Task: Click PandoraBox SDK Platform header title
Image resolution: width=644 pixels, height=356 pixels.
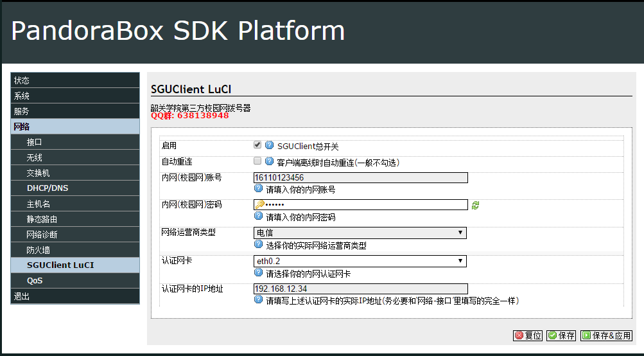Action: coord(178,31)
